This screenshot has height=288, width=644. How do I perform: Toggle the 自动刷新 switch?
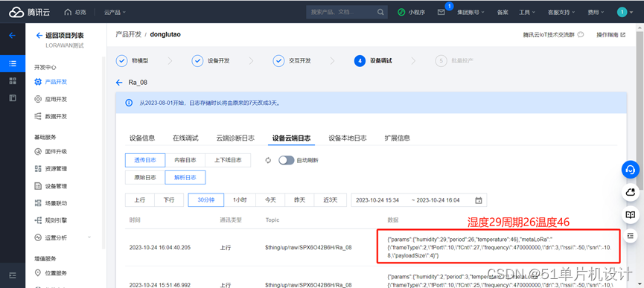287,161
